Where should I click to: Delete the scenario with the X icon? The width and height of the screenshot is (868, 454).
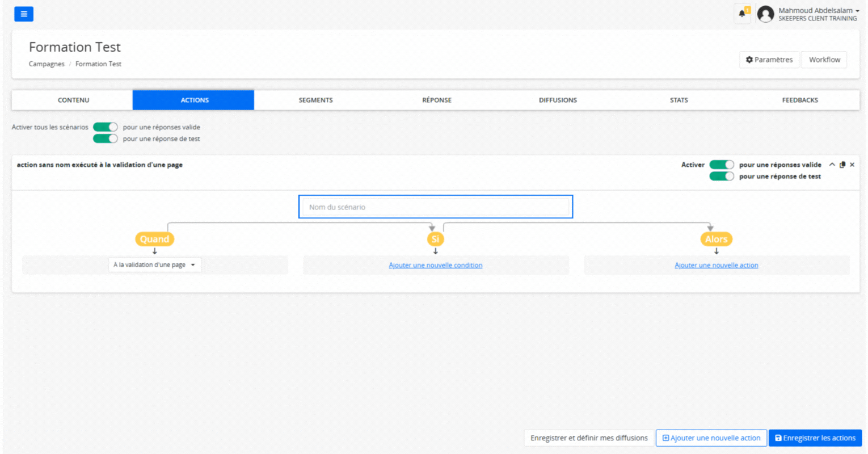coord(852,165)
